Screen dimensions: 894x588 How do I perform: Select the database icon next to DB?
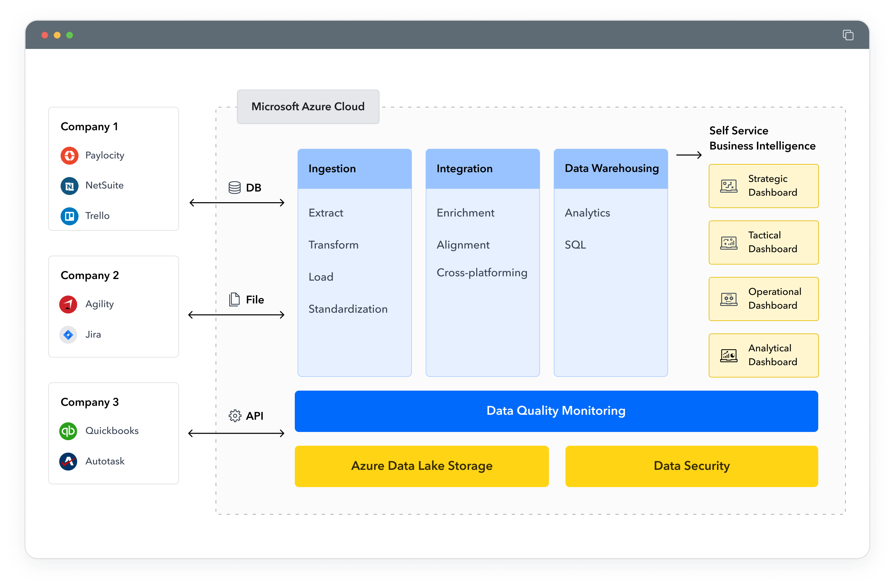pos(235,187)
